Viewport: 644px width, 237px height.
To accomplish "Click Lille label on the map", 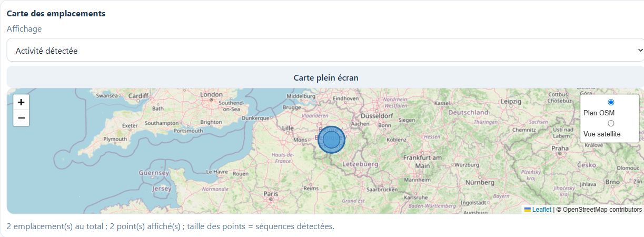I will [288, 128].
